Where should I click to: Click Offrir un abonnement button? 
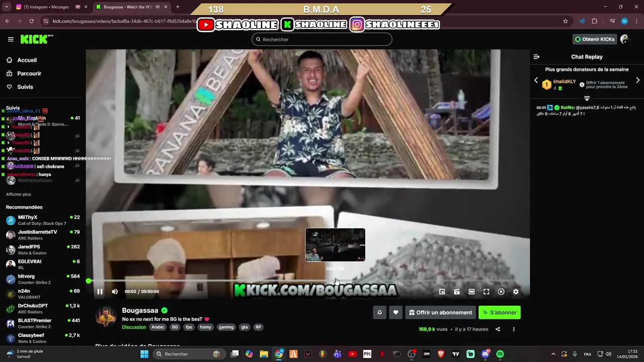point(440,312)
